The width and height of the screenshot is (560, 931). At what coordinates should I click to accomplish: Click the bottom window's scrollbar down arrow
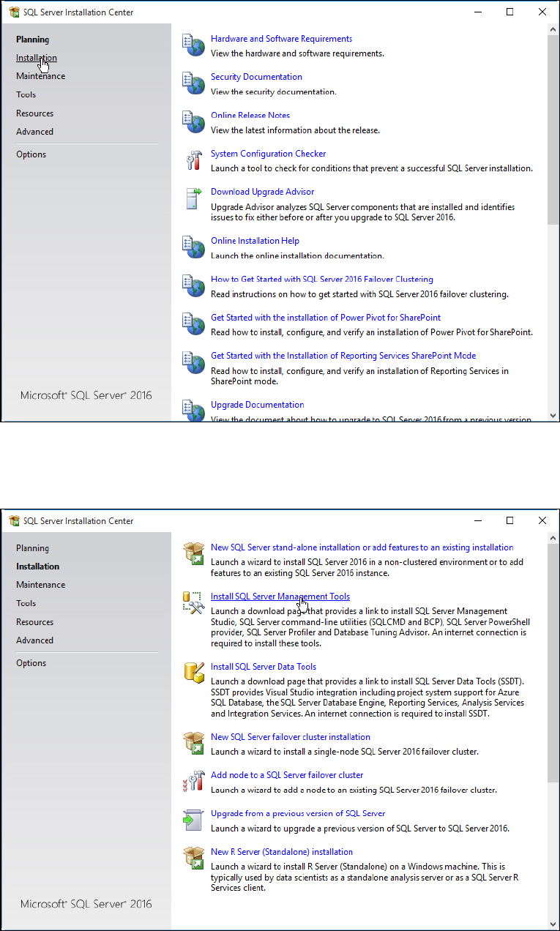click(x=553, y=924)
